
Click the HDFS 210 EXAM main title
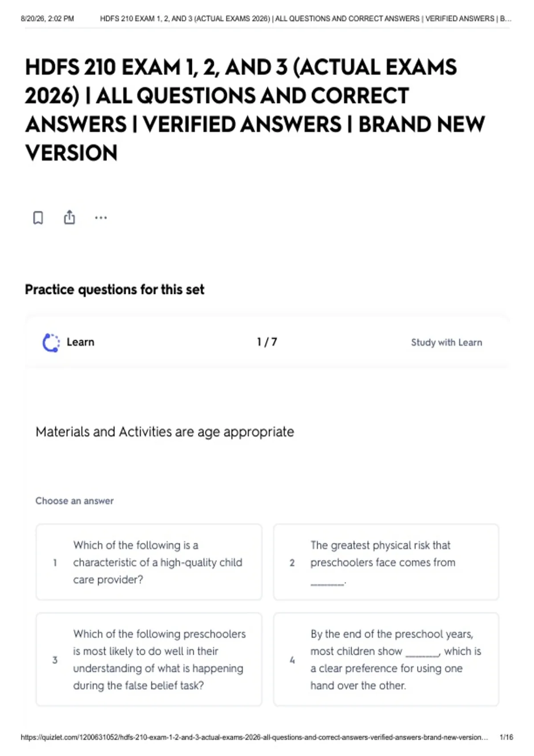pyautogui.click(x=255, y=110)
